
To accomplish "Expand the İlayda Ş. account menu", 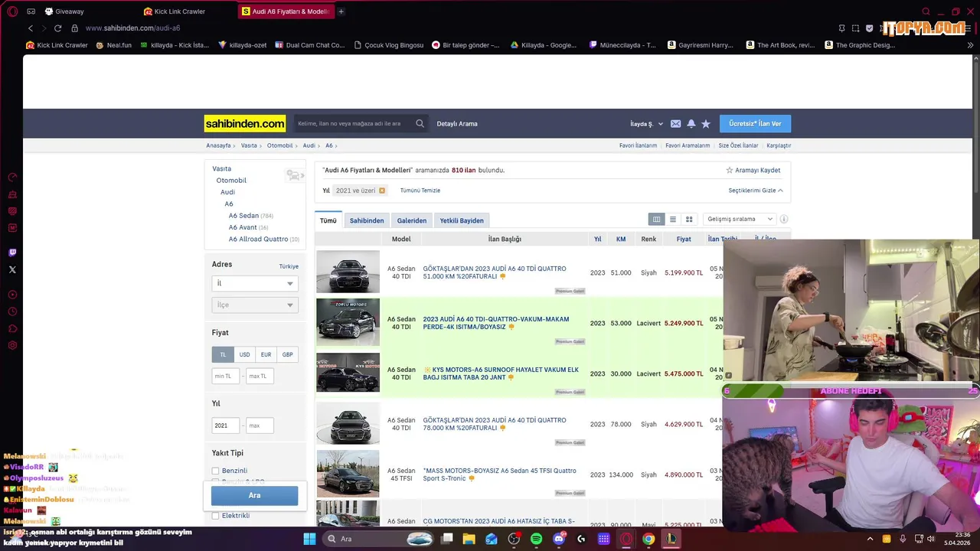I will click(646, 124).
